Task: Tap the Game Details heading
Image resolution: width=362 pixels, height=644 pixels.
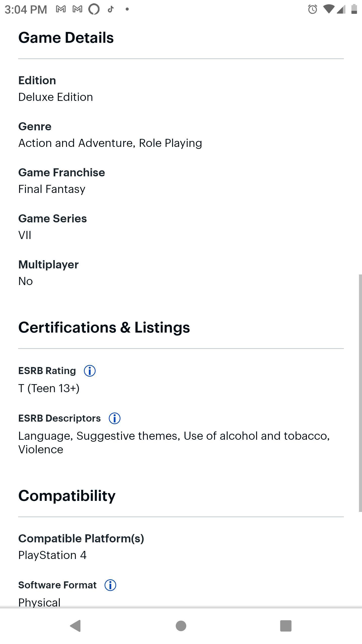Action: pyautogui.click(x=66, y=38)
